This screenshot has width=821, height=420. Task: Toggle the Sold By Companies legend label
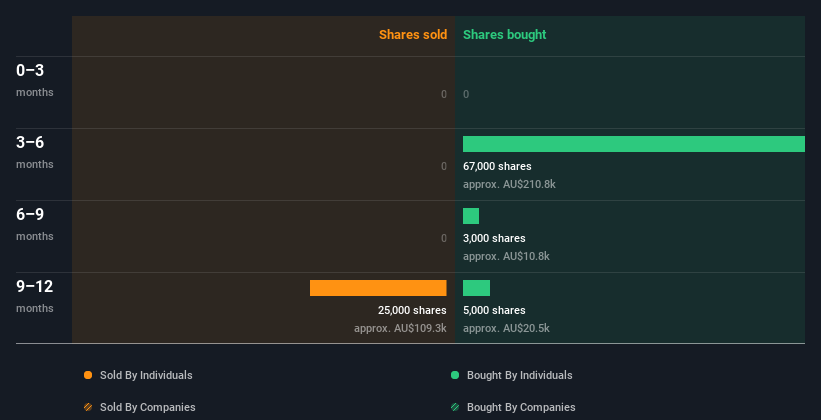[x=148, y=407]
